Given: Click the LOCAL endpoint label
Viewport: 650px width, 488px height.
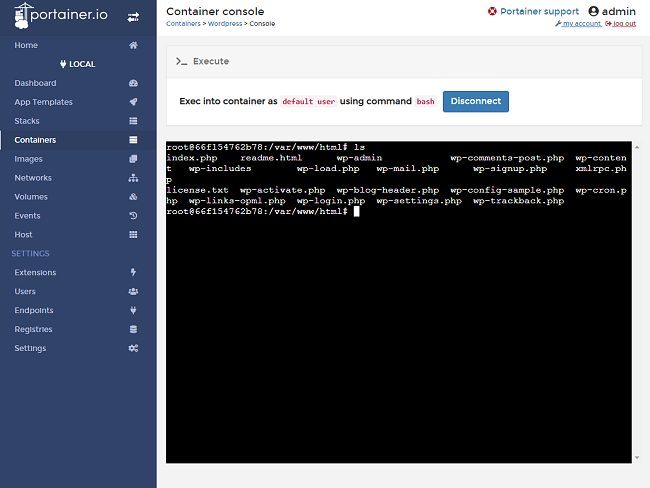Looking at the screenshot, I should (x=82, y=64).
